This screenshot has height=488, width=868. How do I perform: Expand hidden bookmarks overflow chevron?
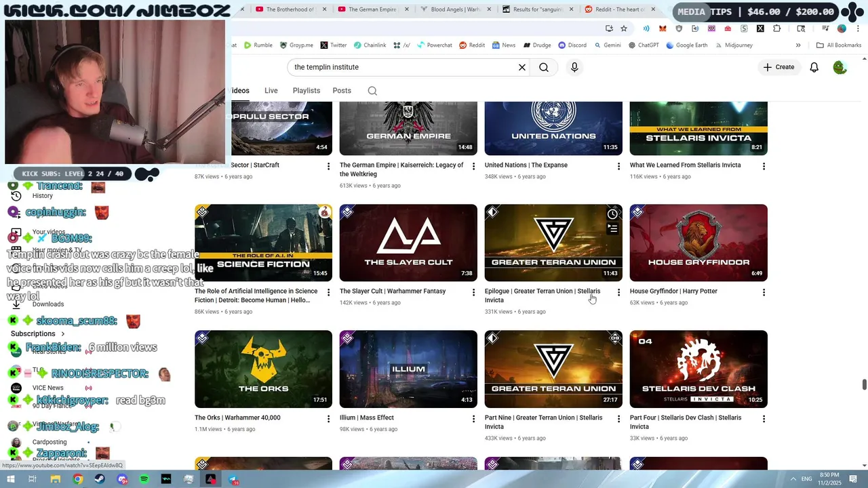coord(798,45)
